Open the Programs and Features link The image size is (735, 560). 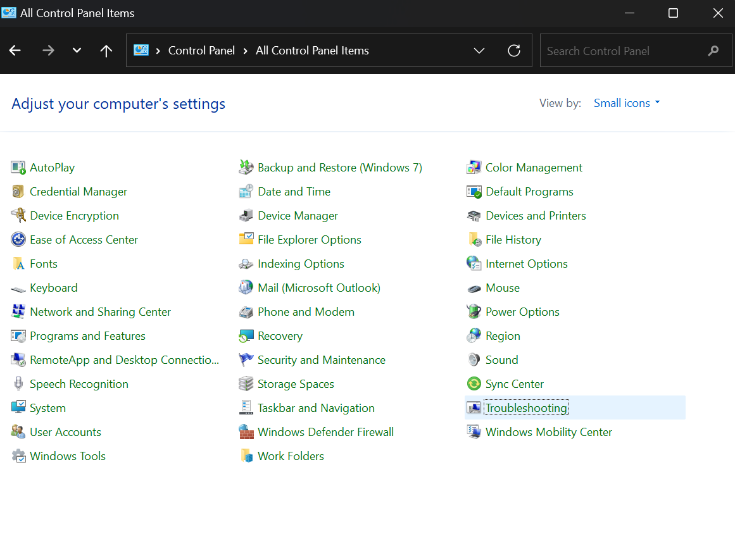pyautogui.click(x=87, y=336)
